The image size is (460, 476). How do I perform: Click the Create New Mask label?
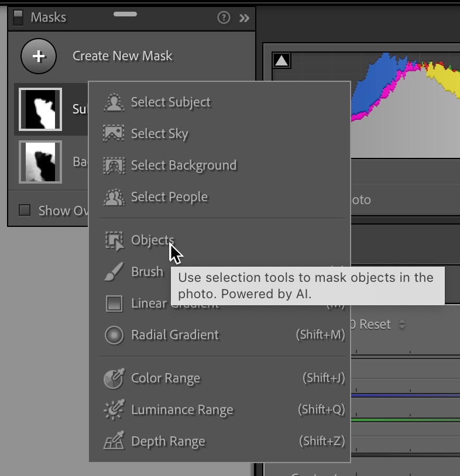pyautogui.click(x=122, y=56)
